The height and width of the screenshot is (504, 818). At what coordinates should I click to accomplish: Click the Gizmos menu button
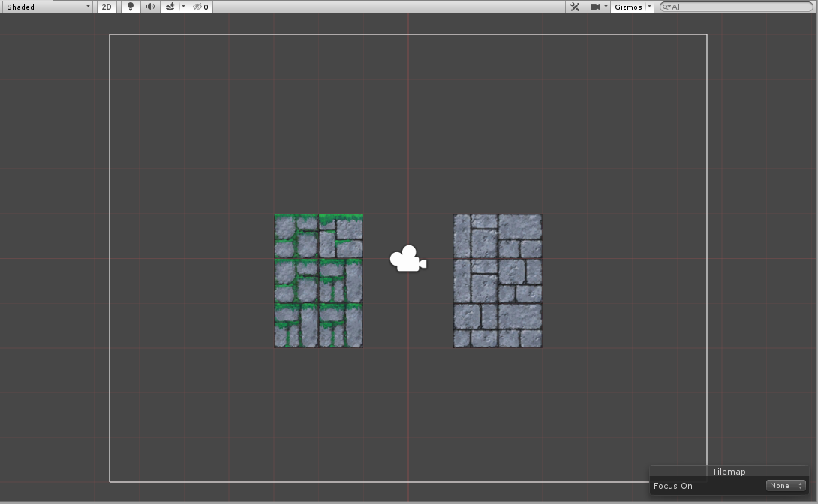tap(627, 7)
